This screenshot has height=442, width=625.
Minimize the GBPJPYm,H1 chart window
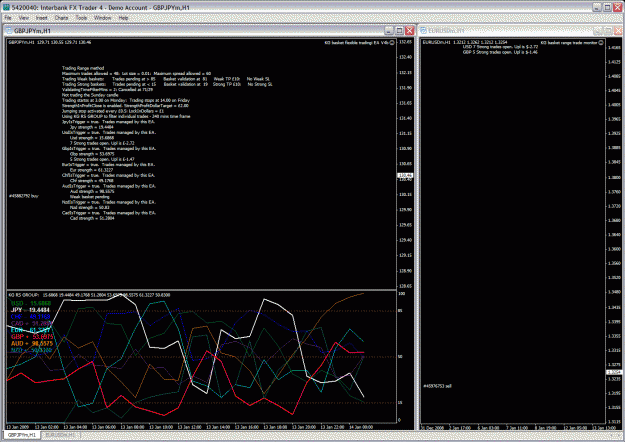pyautogui.click(x=389, y=31)
